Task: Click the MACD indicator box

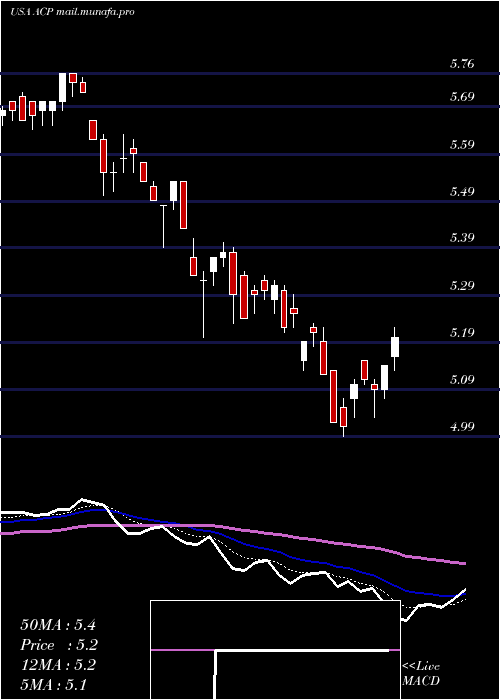Action: tap(275, 650)
